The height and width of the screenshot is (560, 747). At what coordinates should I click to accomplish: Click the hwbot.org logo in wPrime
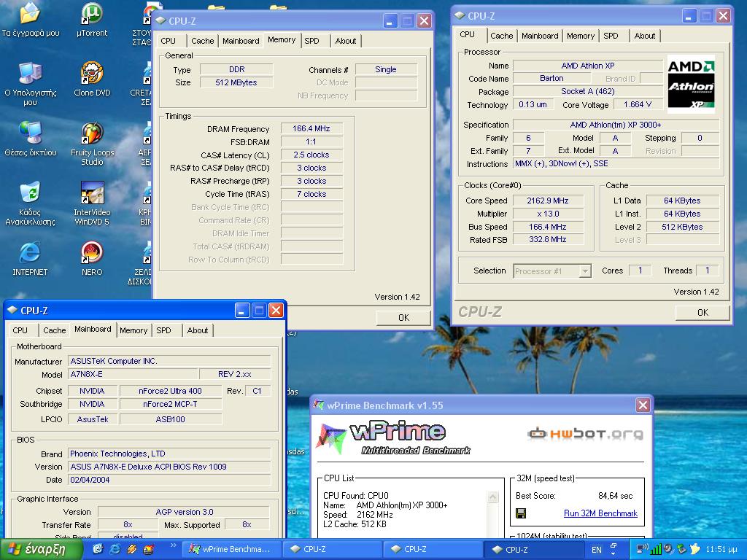point(586,434)
